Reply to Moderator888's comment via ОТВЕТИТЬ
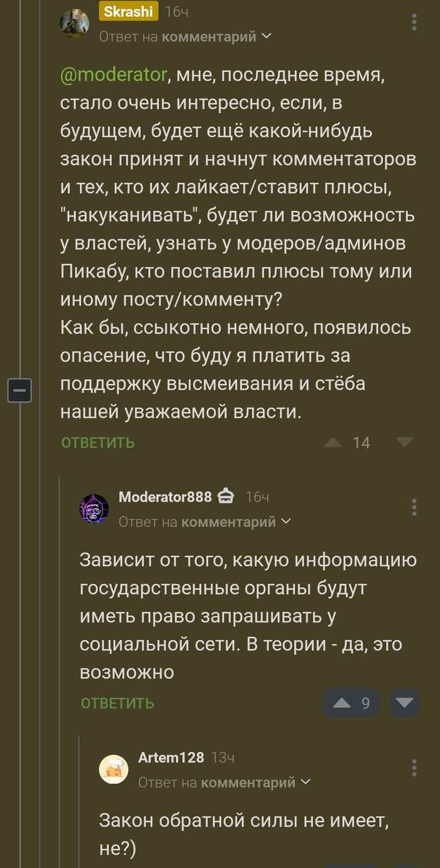440x868 pixels. (118, 703)
